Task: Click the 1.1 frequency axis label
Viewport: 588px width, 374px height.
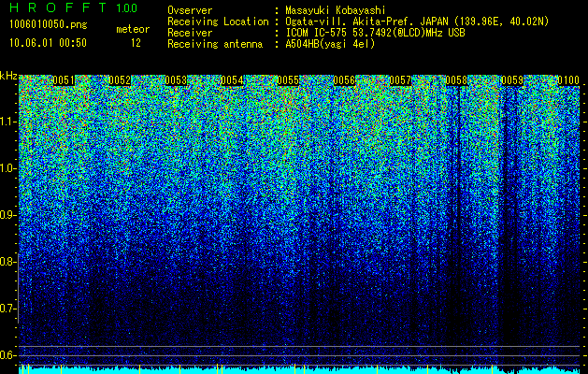Action: 8,122
